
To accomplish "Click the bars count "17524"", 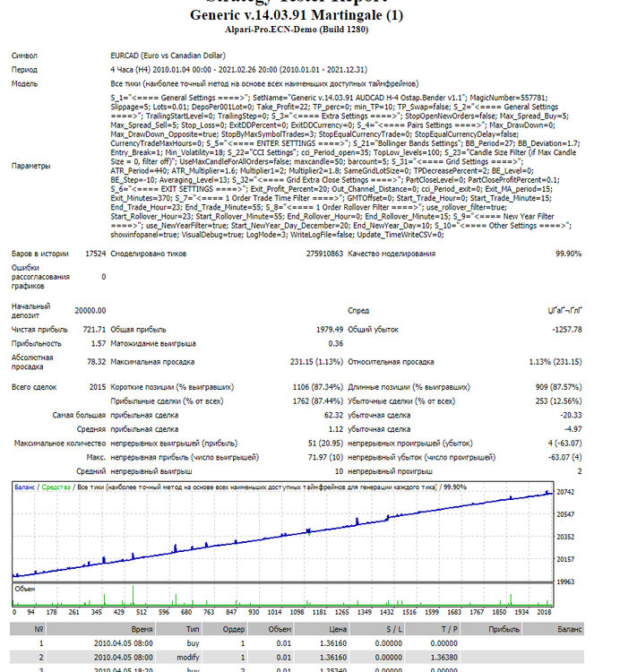I will pos(95,254).
